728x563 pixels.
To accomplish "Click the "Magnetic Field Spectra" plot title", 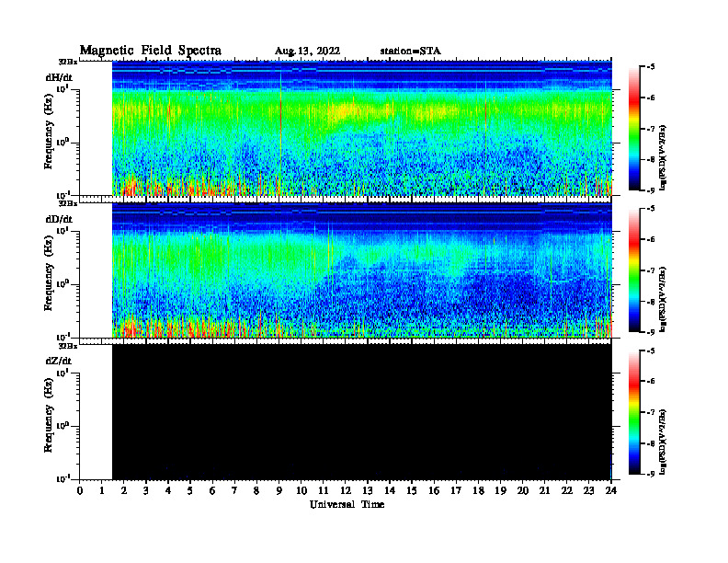I will point(151,51).
